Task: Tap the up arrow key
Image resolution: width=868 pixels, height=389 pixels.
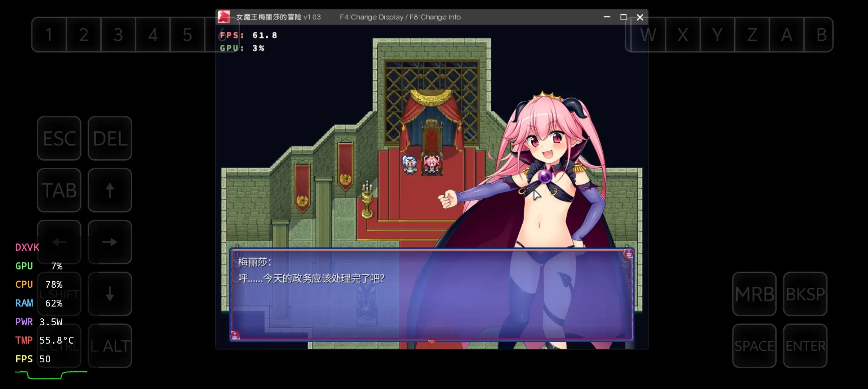Action: [110, 190]
